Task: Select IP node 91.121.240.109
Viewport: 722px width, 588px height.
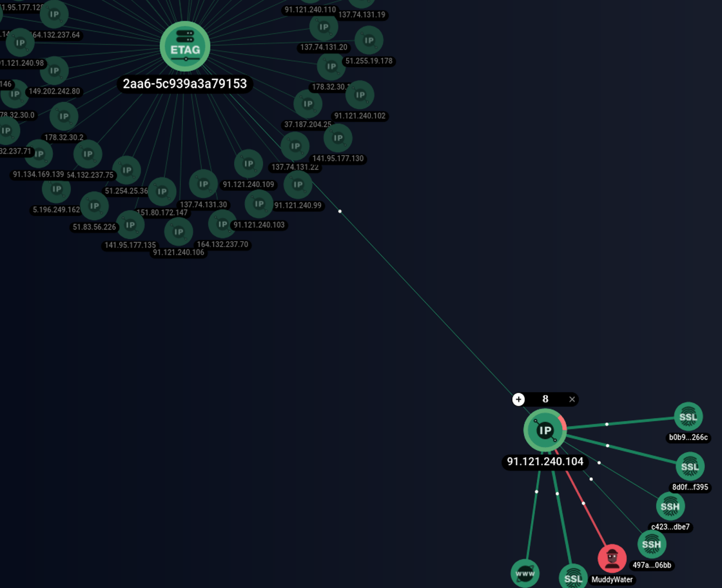Action: click(x=249, y=164)
